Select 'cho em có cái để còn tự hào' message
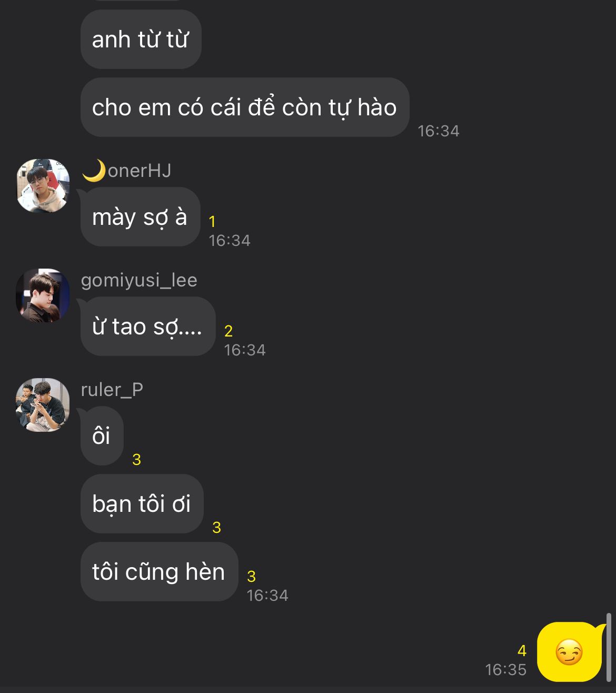 point(245,107)
